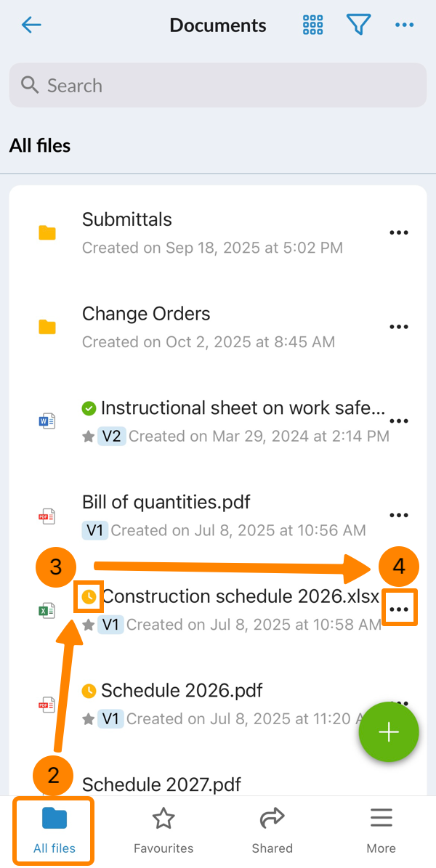Open options for Change Orders folder
This screenshot has width=436, height=868.
(399, 327)
